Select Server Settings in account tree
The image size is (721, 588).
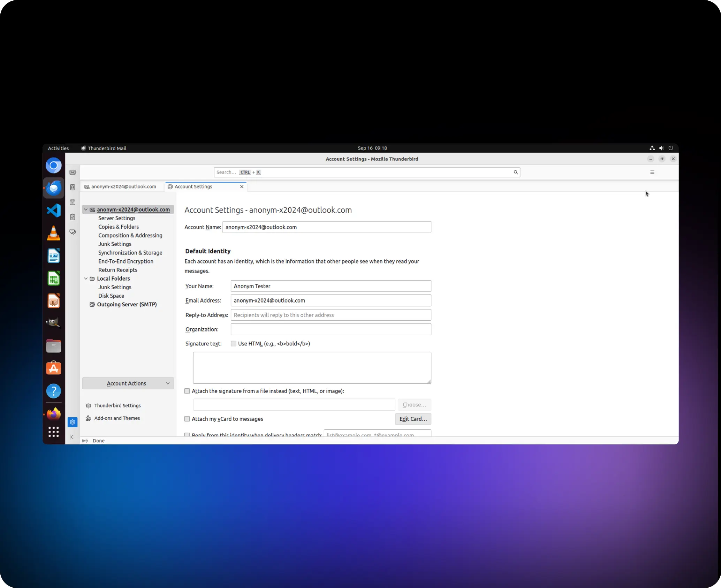coord(116,218)
